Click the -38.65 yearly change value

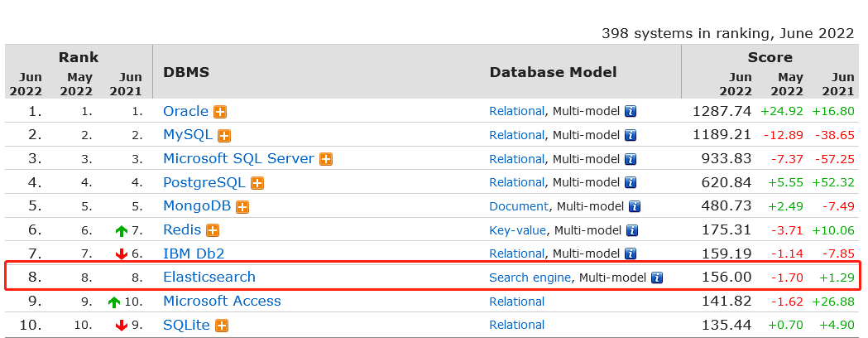[x=834, y=135]
